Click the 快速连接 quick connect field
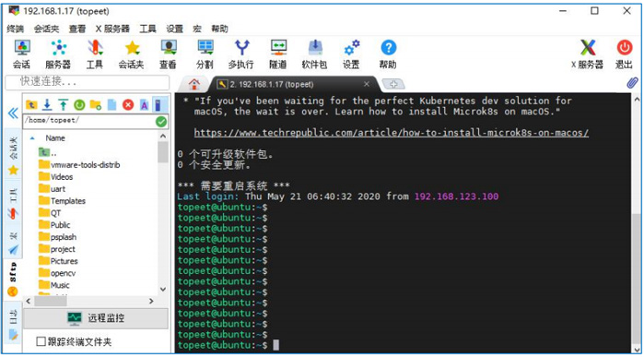The width and height of the screenshot is (644, 357). tap(88, 82)
